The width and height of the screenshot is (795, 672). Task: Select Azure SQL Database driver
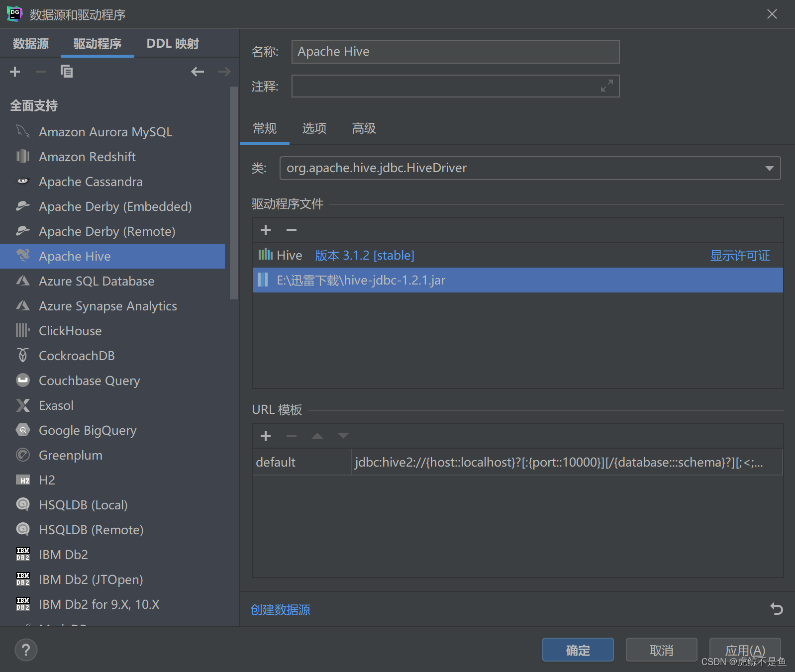pos(112,281)
